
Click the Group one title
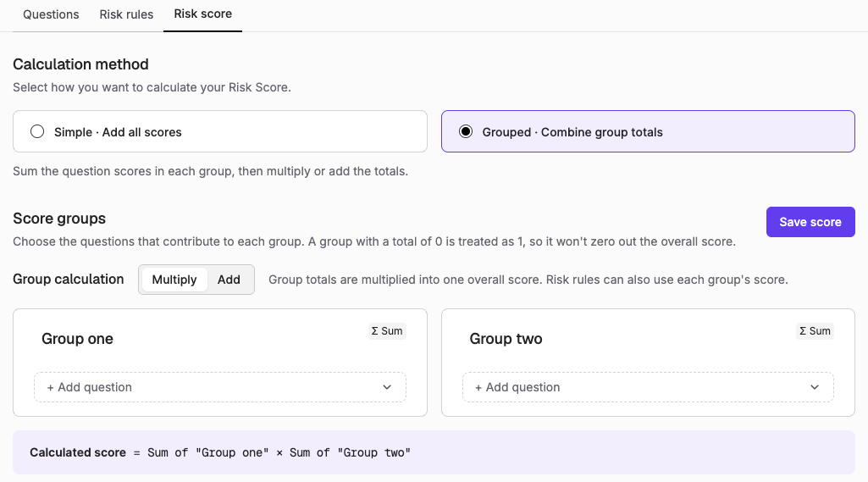click(x=78, y=339)
